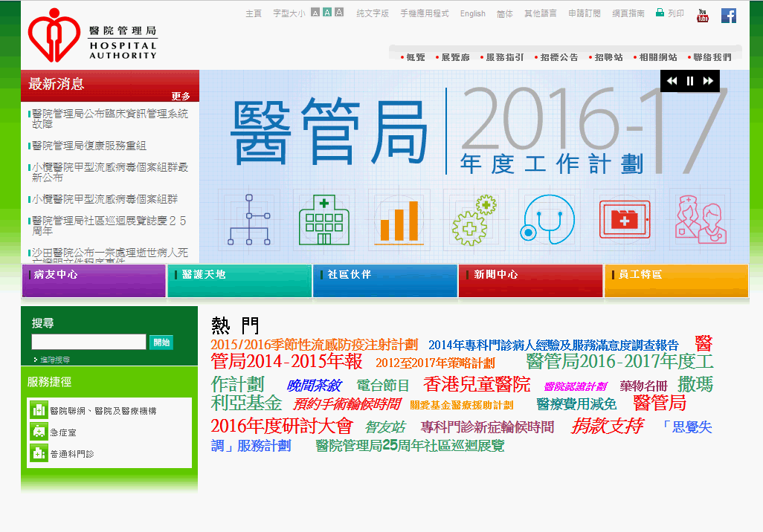Click the orange bar chart icon
763x532 pixels.
399,221
